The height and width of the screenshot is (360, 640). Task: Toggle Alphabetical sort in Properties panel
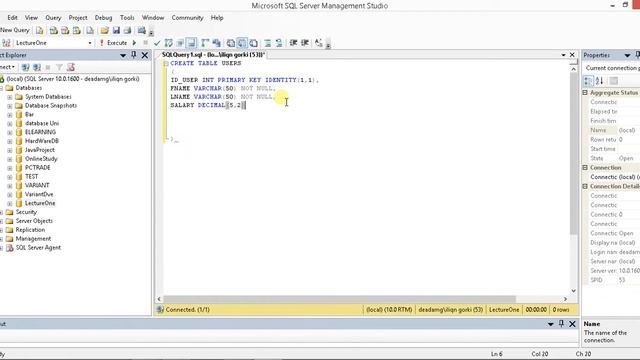point(599,81)
